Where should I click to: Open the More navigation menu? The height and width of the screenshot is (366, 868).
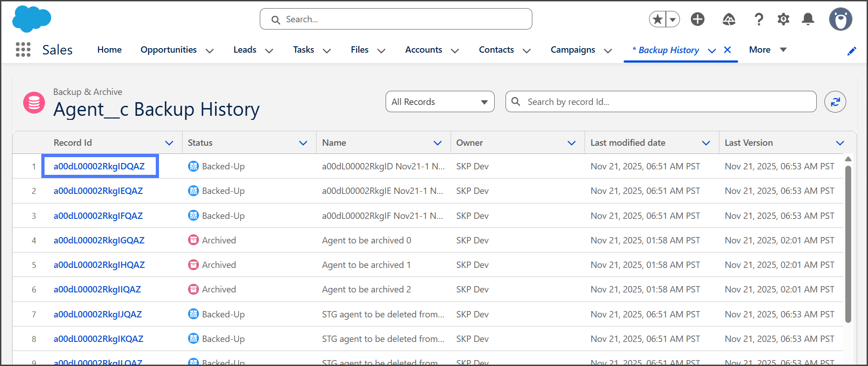pos(768,50)
